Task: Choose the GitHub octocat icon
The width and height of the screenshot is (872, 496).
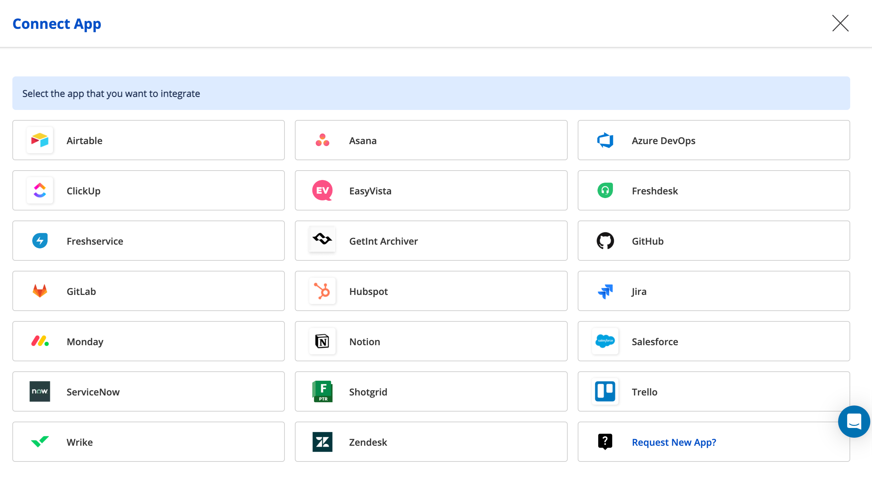Action: tap(605, 241)
